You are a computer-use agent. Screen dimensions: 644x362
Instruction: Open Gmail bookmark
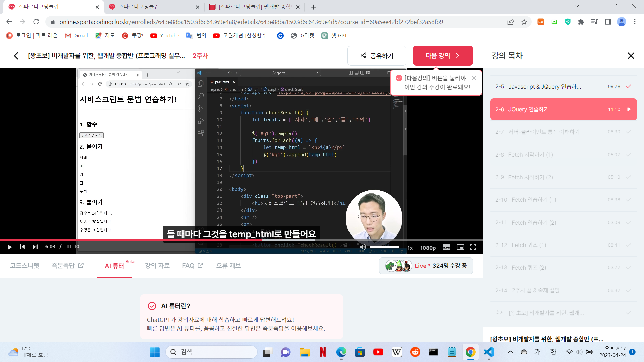[x=76, y=35]
